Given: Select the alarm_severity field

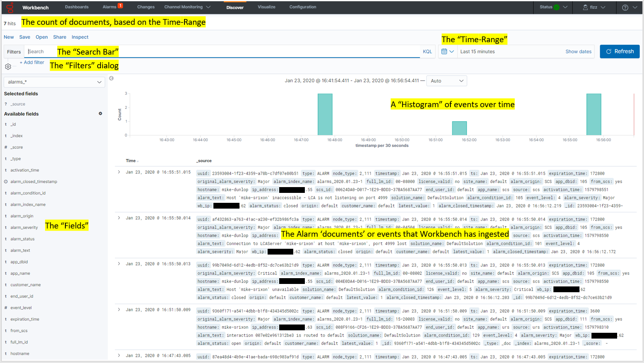Looking at the screenshot, I should [x=24, y=228].
